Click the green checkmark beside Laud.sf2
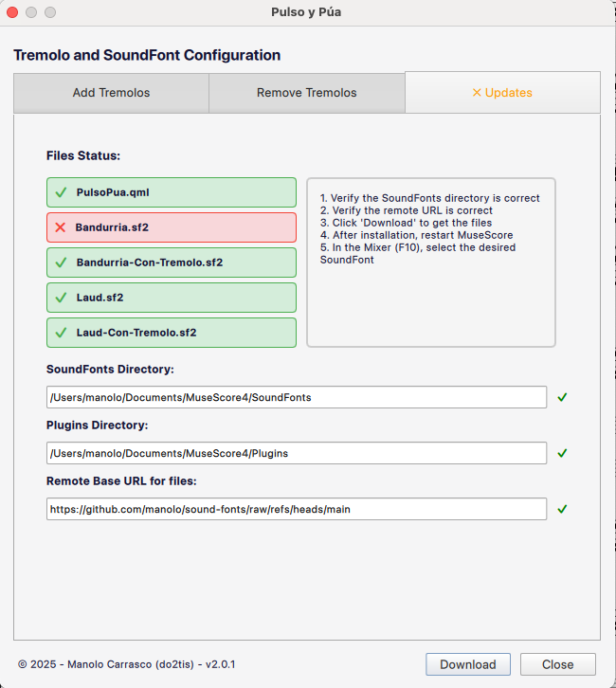Image resolution: width=616 pixels, height=688 pixels. point(61,298)
